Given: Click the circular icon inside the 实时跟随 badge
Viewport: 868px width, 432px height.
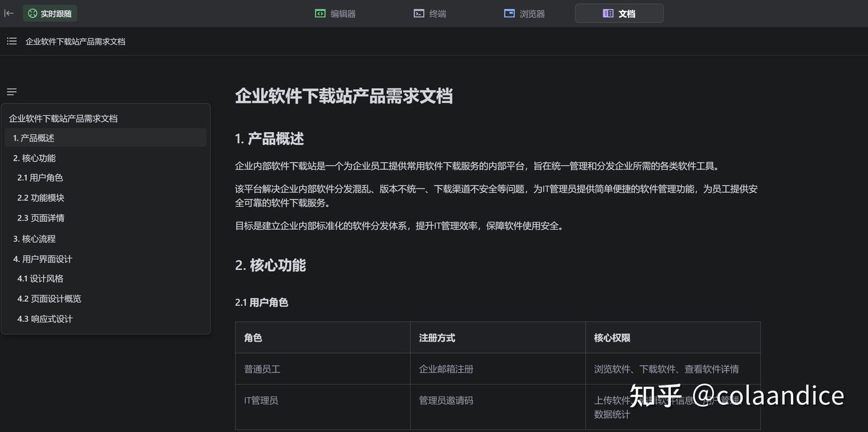Looking at the screenshot, I should (x=31, y=13).
